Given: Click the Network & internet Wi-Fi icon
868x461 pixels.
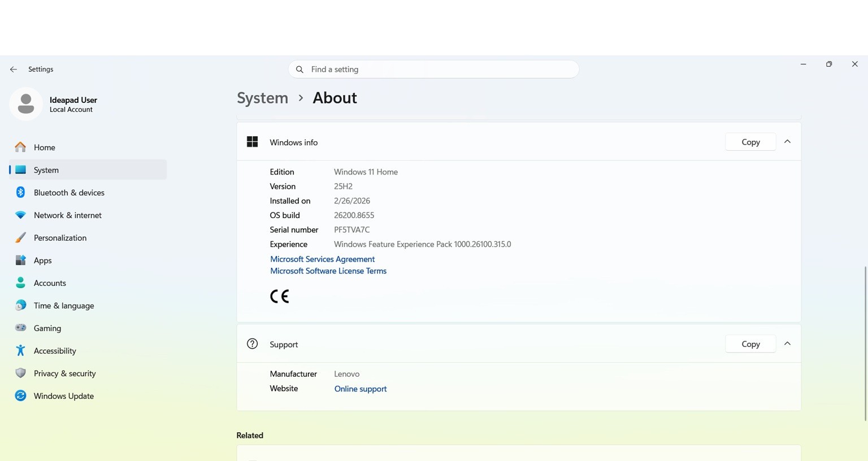Looking at the screenshot, I should [x=20, y=215].
